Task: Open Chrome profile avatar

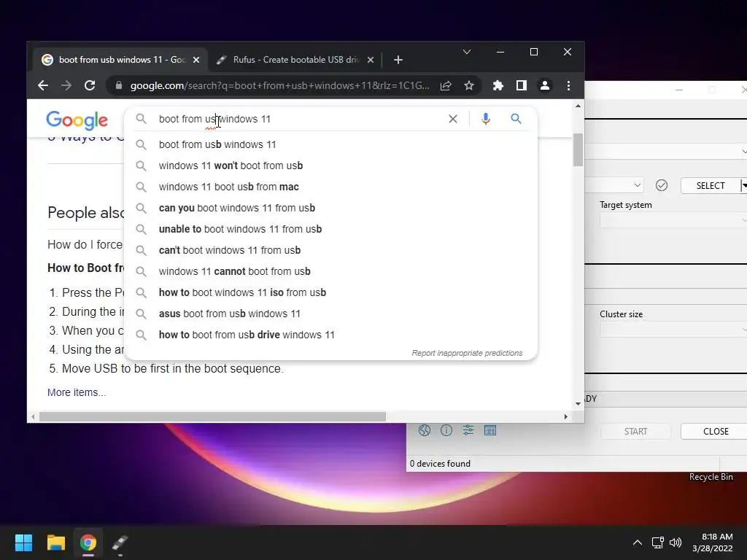Action: (544, 86)
